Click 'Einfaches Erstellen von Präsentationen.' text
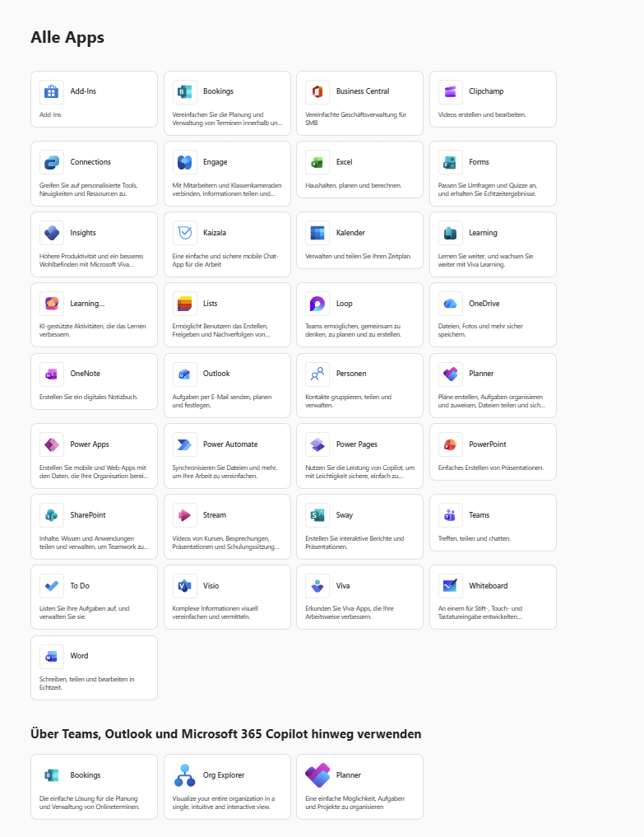The image size is (644, 837). [x=491, y=467]
